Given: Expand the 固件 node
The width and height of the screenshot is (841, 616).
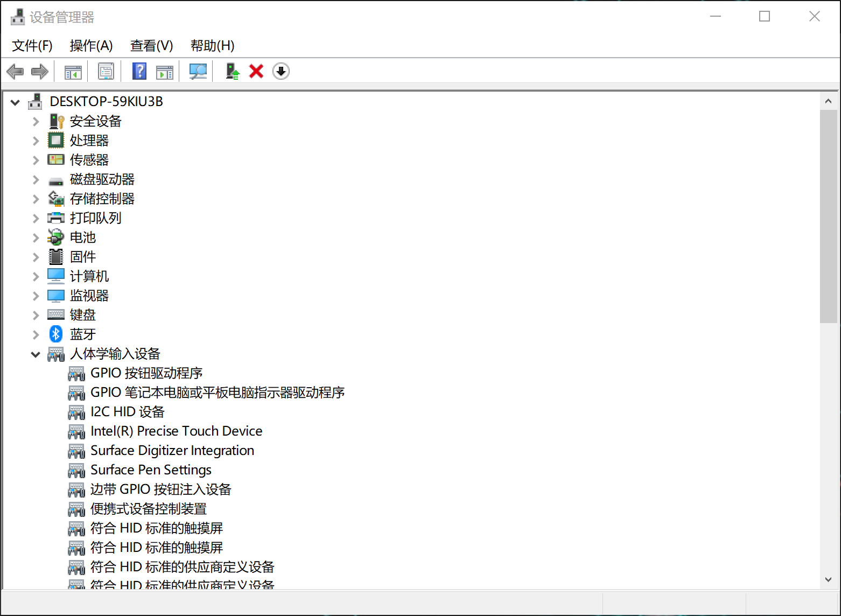Looking at the screenshot, I should click(x=36, y=257).
